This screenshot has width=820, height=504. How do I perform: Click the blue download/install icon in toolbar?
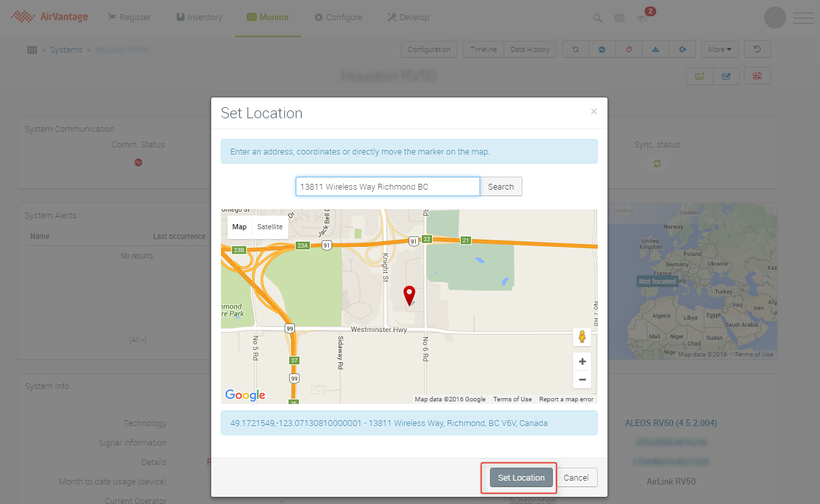click(656, 49)
